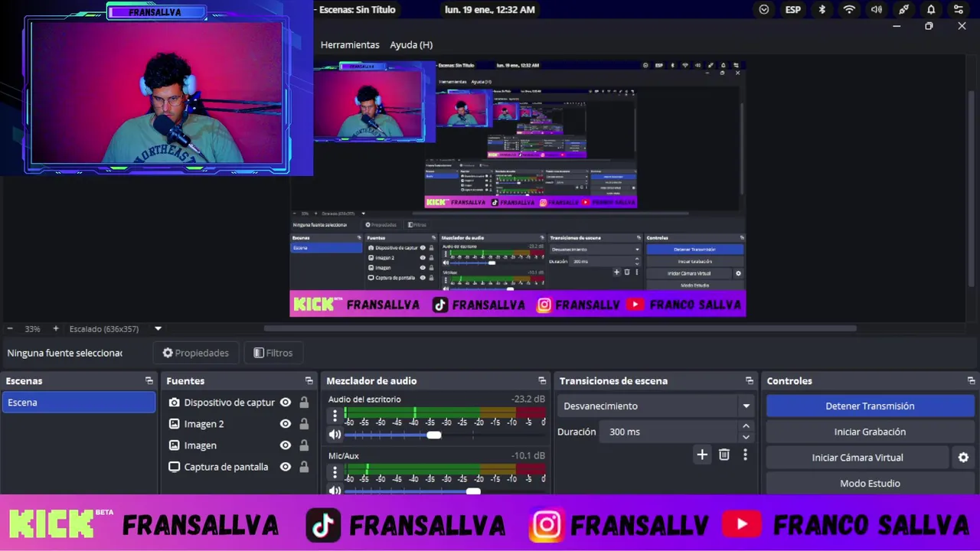980x551 pixels.
Task: Pop out the Escenas dock
Action: tap(149, 381)
